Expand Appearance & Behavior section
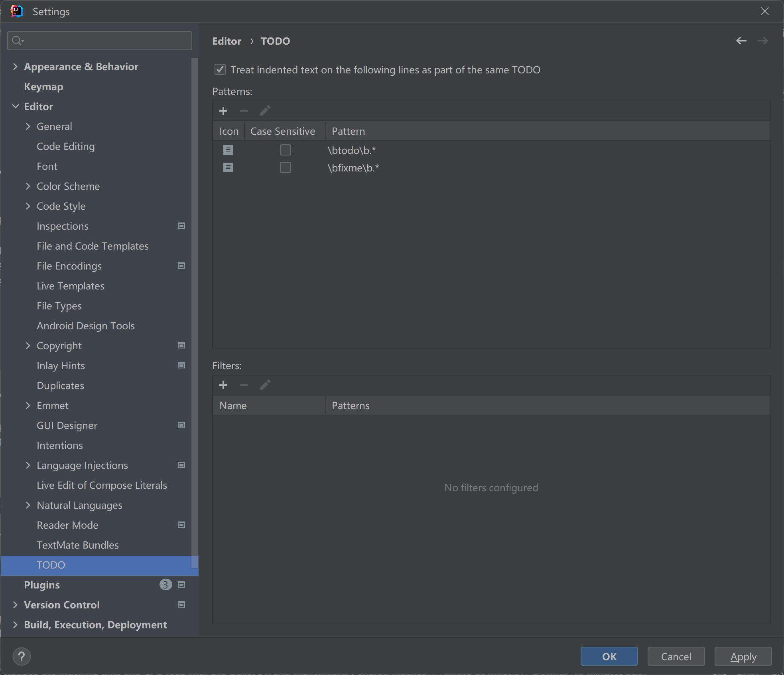Image resolution: width=784 pixels, height=675 pixels. [x=15, y=67]
